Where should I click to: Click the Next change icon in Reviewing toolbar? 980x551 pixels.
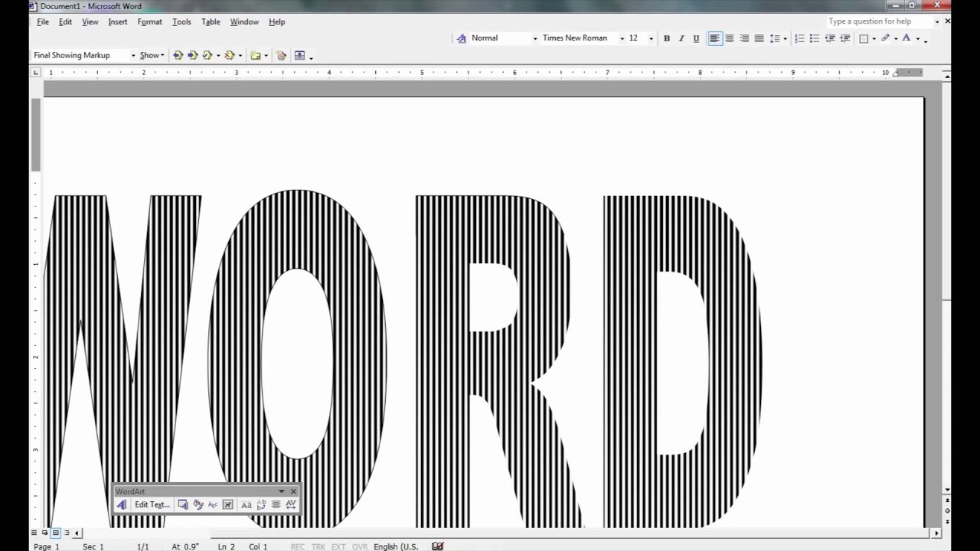(193, 55)
